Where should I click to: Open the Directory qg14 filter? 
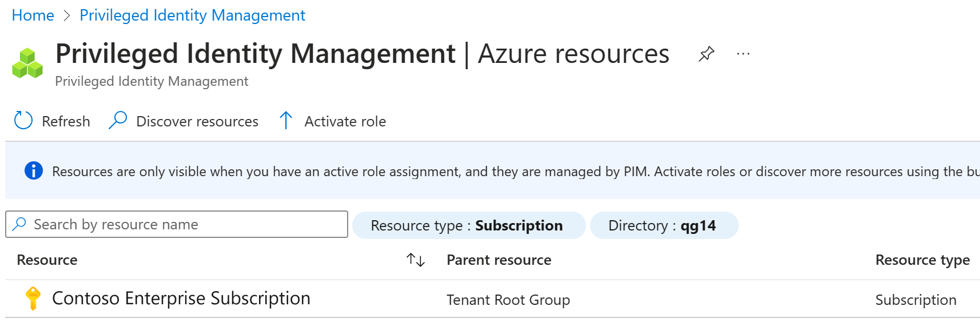point(663,225)
